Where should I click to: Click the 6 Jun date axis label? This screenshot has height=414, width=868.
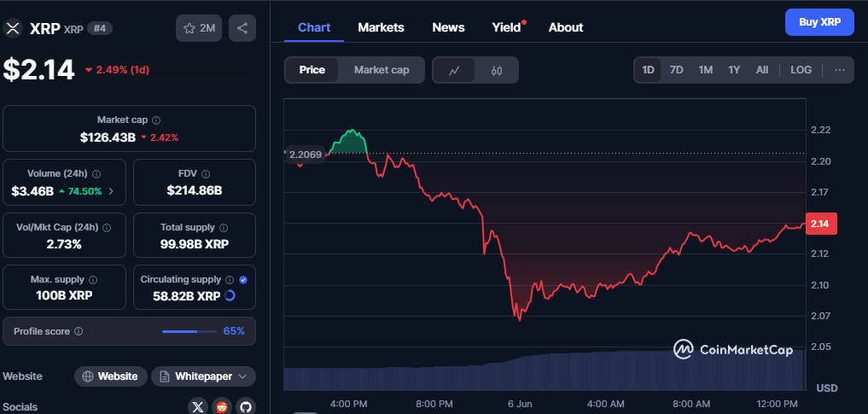pyautogui.click(x=520, y=404)
